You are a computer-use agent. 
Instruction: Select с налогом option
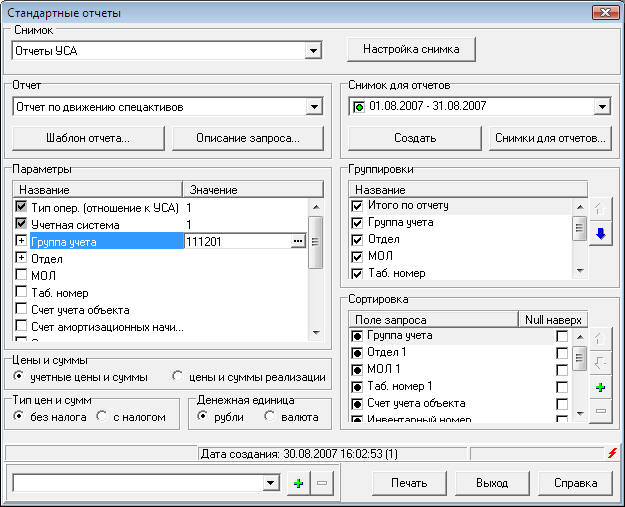tap(102, 416)
